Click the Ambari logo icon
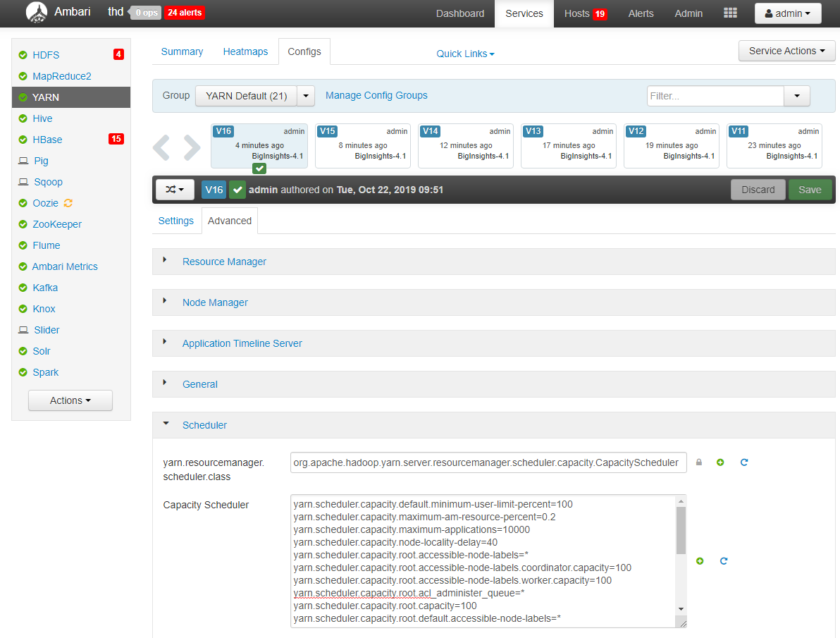The image size is (840, 638). click(37, 12)
